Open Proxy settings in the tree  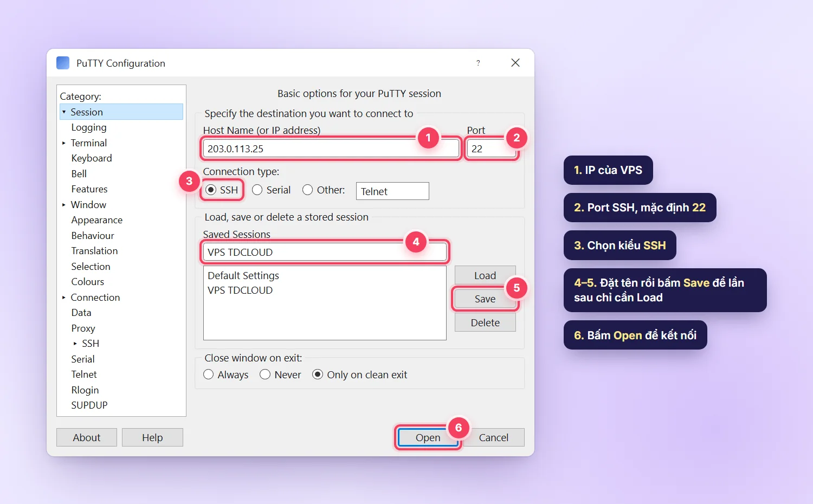pos(83,328)
